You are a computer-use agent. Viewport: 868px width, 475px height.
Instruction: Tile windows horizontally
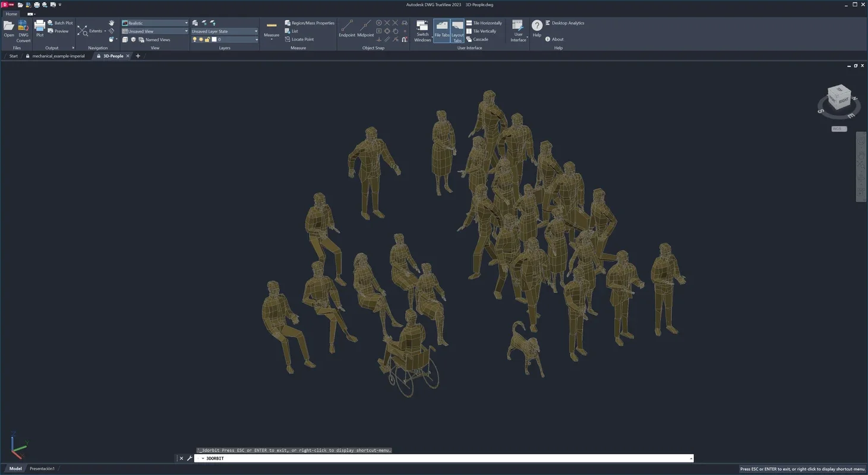tap(484, 23)
